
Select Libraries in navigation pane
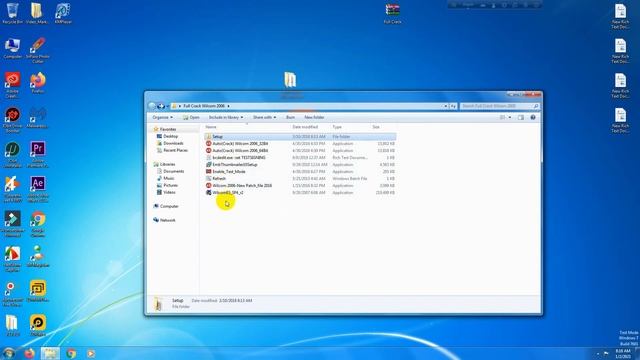pyautogui.click(x=167, y=164)
